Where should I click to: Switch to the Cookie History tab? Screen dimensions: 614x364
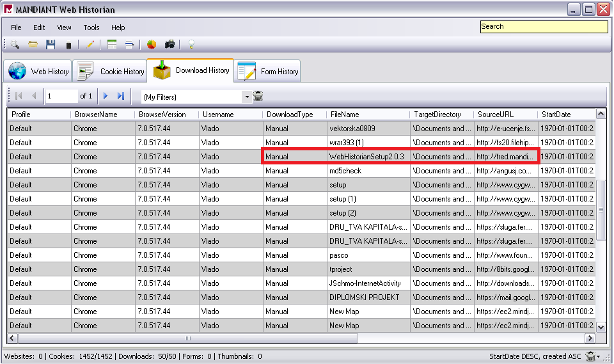tap(110, 72)
